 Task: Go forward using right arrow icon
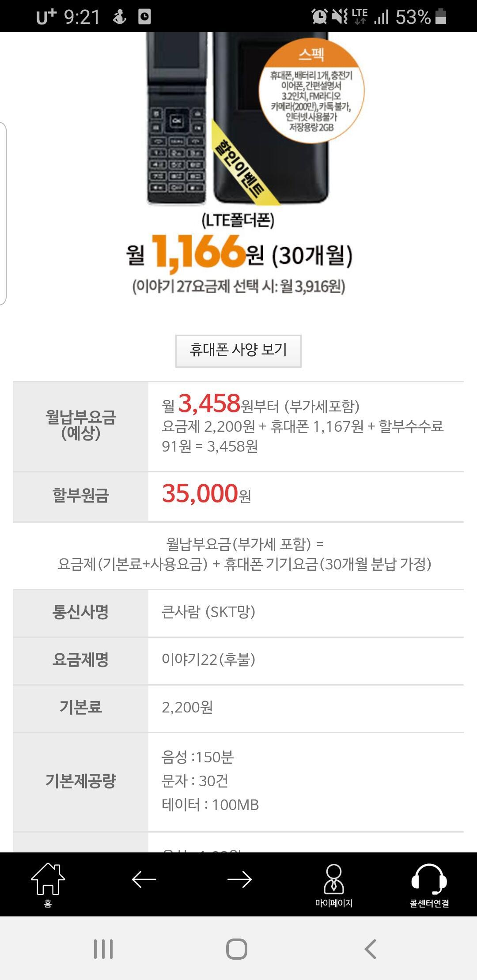239,879
